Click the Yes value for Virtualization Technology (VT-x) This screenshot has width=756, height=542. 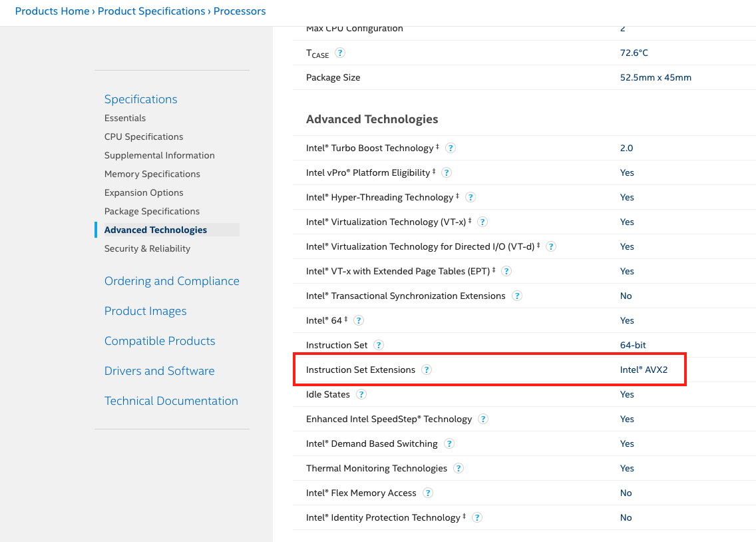pyautogui.click(x=627, y=222)
